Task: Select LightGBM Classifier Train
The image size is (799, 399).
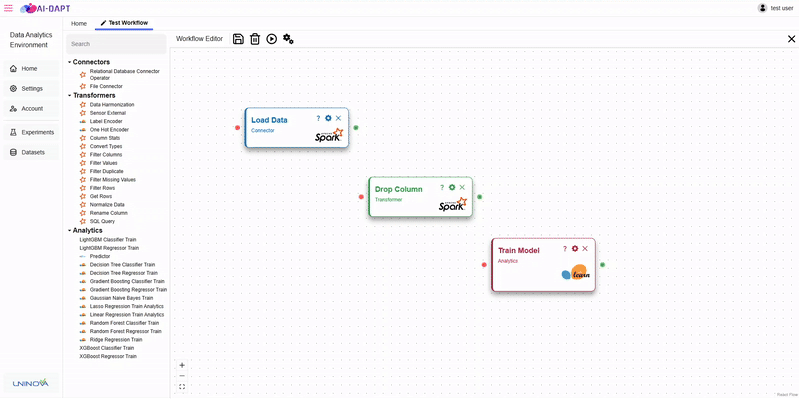Action: click(108, 240)
